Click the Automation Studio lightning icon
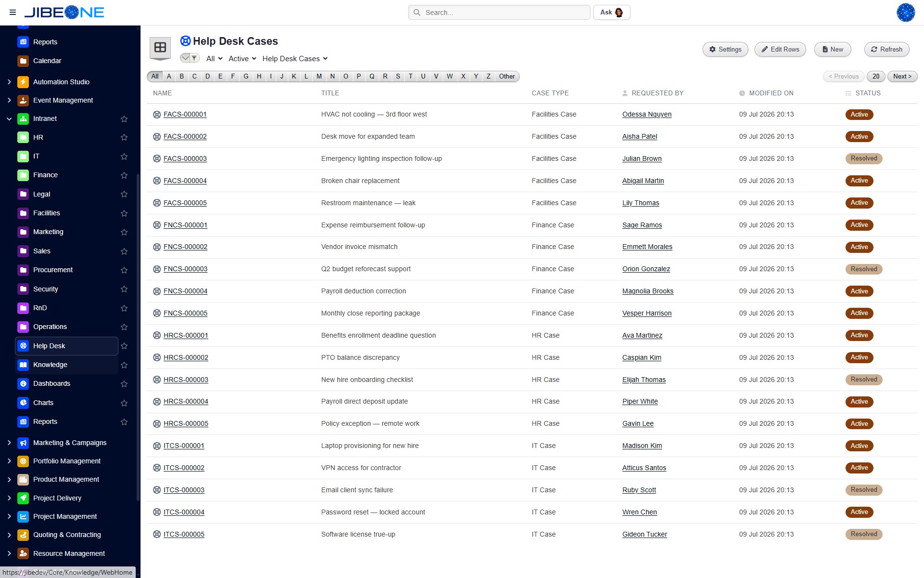 23,82
